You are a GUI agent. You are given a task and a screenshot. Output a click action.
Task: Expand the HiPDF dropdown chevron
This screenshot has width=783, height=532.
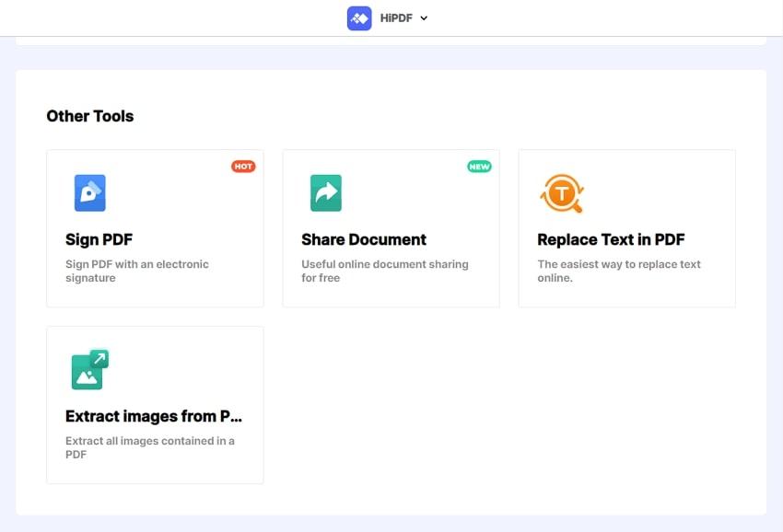424,18
